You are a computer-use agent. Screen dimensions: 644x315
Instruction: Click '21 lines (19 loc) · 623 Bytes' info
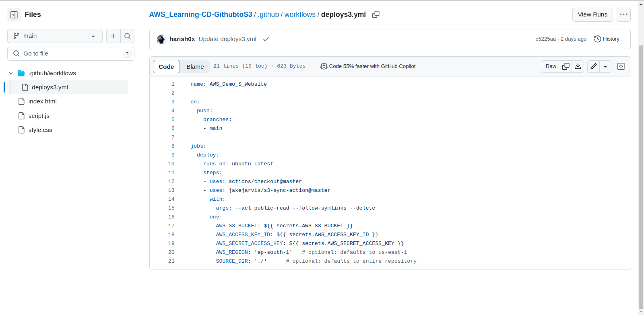point(260,66)
